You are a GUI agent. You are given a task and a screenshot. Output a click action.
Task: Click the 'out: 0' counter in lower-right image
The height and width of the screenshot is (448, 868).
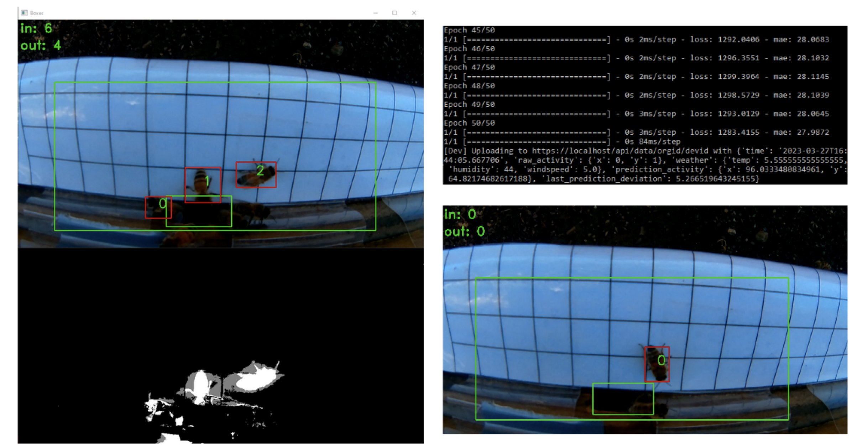pyautogui.click(x=465, y=231)
